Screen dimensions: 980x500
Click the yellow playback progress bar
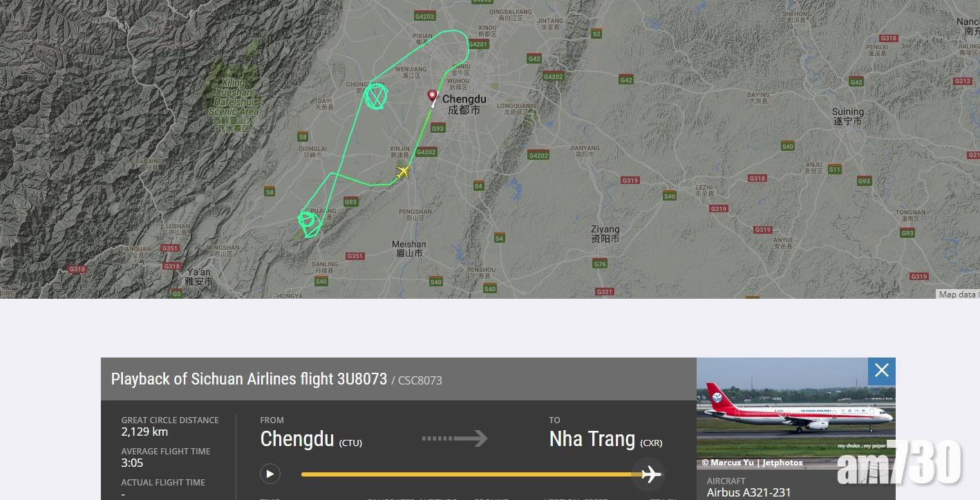click(471, 474)
